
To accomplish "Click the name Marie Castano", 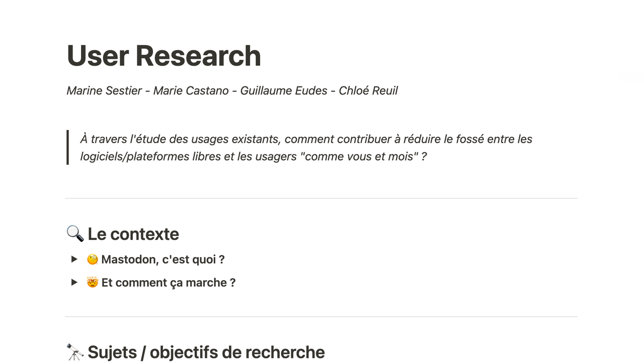I will coord(191,90).
